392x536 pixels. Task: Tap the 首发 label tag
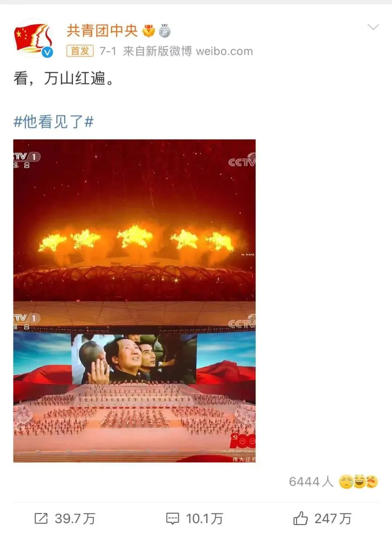80,51
